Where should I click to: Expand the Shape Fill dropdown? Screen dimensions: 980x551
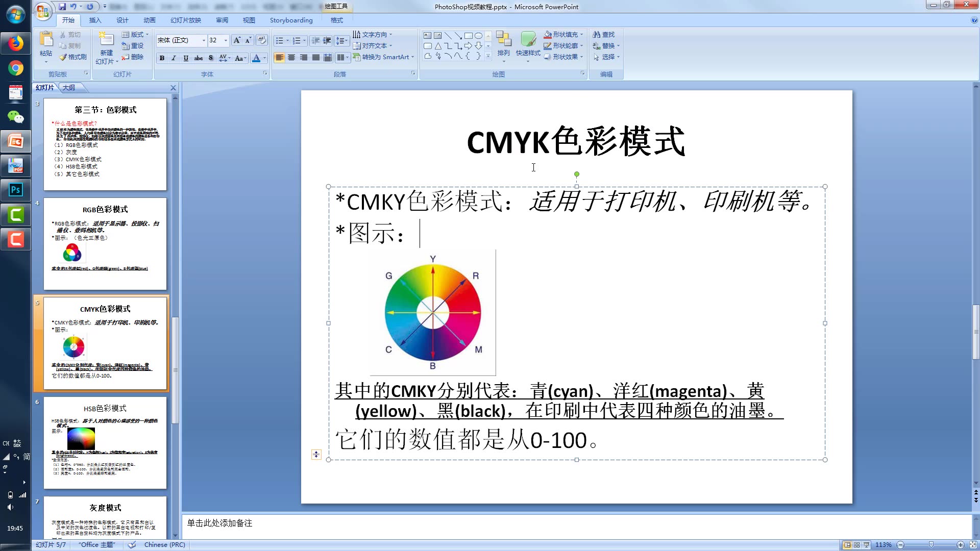pyautogui.click(x=581, y=34)
